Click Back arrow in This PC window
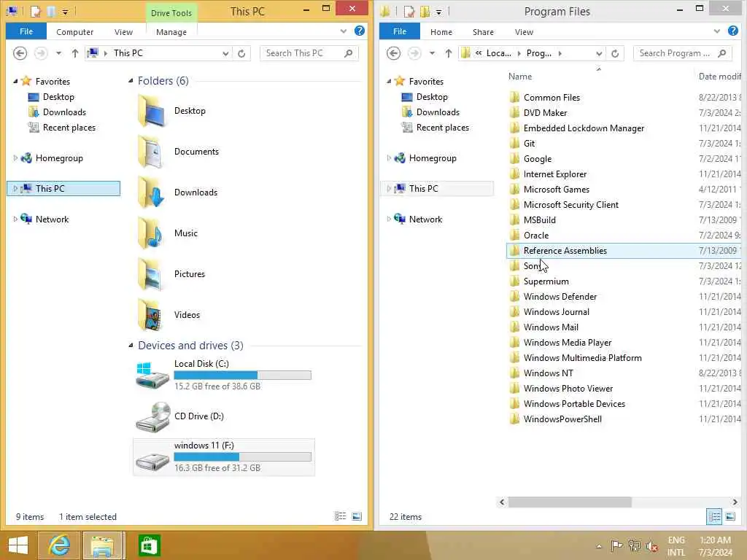 pos(20,53)
